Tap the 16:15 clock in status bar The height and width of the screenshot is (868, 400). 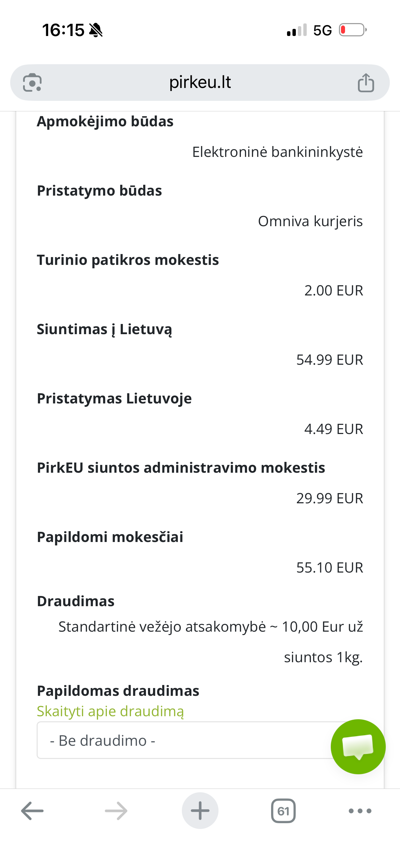[63, 30]
